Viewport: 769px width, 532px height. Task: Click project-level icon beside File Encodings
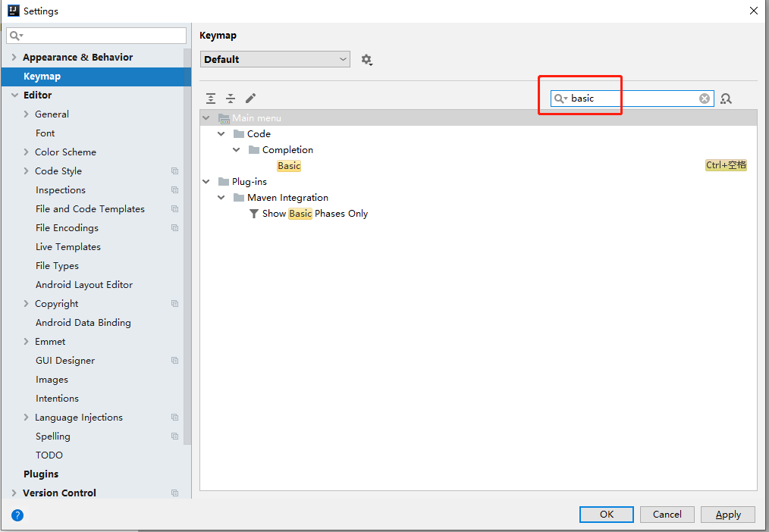[x=174, y=228]
